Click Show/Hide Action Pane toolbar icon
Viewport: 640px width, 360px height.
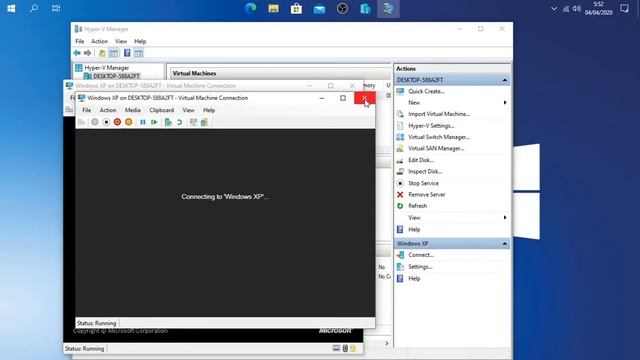(139, 53)
